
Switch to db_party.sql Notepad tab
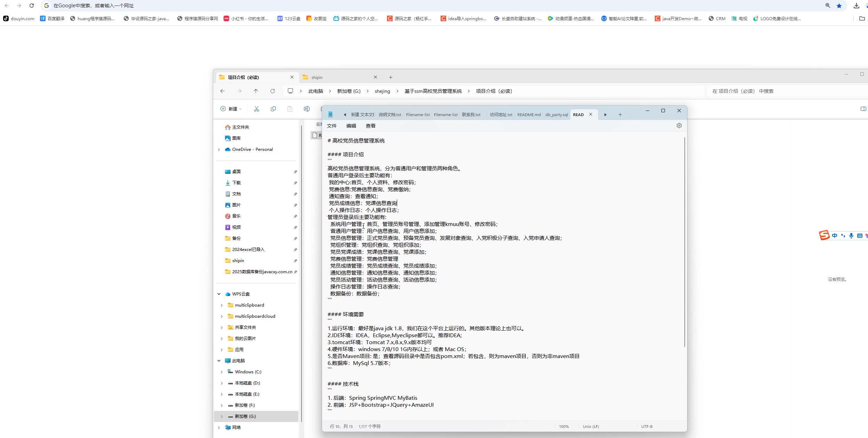tap(556, 115)
